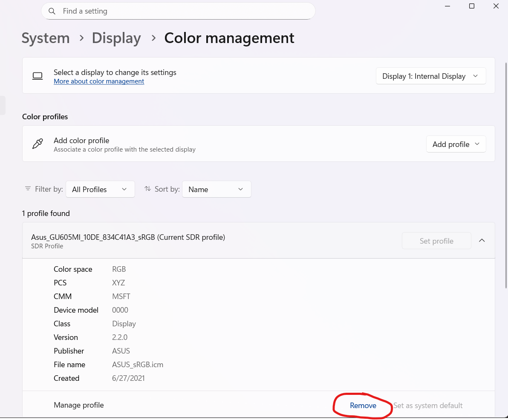The image size is (508, 420).
Task: Click the laptop display icon
Action: [x=38, y=76]
